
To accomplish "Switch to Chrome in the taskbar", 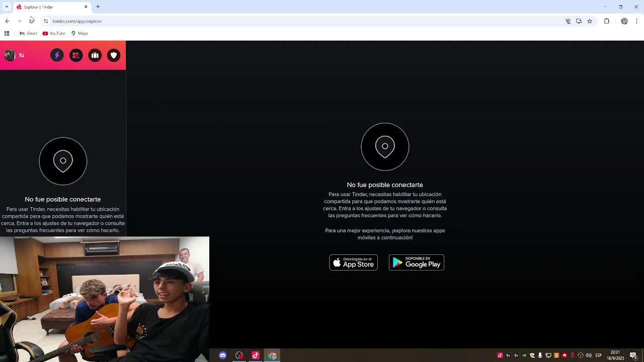I will [x=272, y=355].
